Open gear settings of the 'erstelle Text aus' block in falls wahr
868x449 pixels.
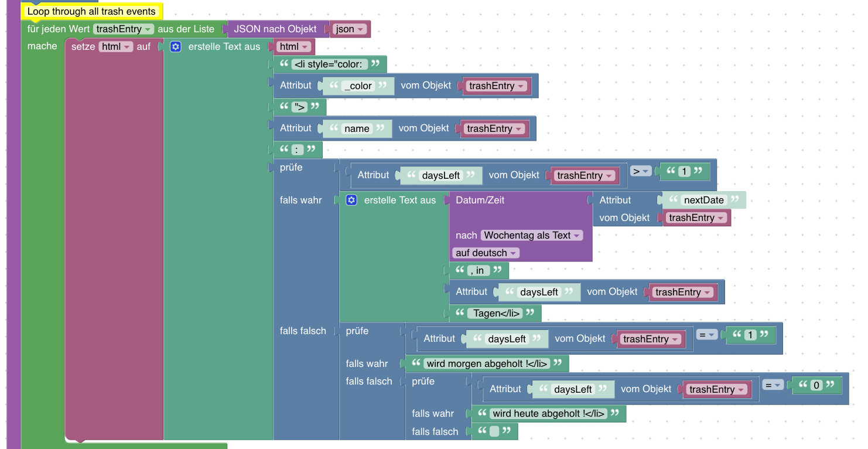point(351,200)
